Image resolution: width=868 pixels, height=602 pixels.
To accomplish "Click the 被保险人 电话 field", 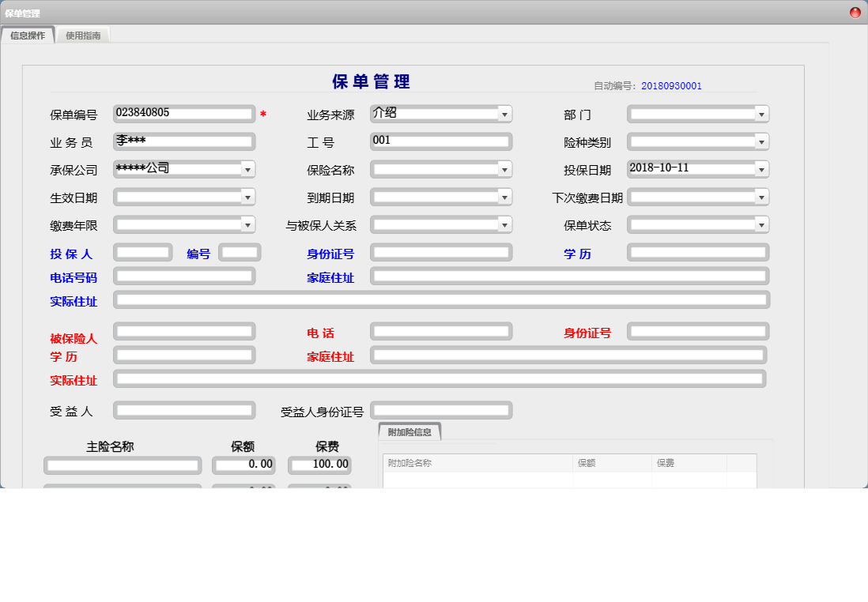I will coord(440,330).
